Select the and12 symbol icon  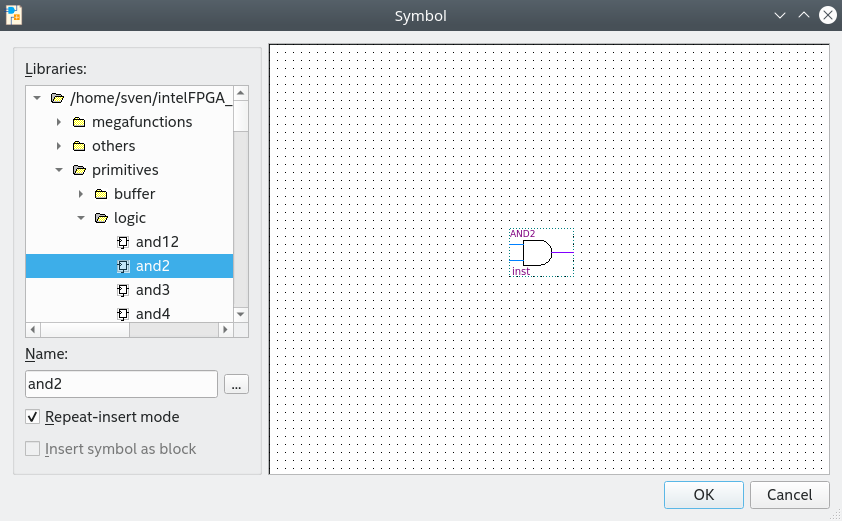123,242
